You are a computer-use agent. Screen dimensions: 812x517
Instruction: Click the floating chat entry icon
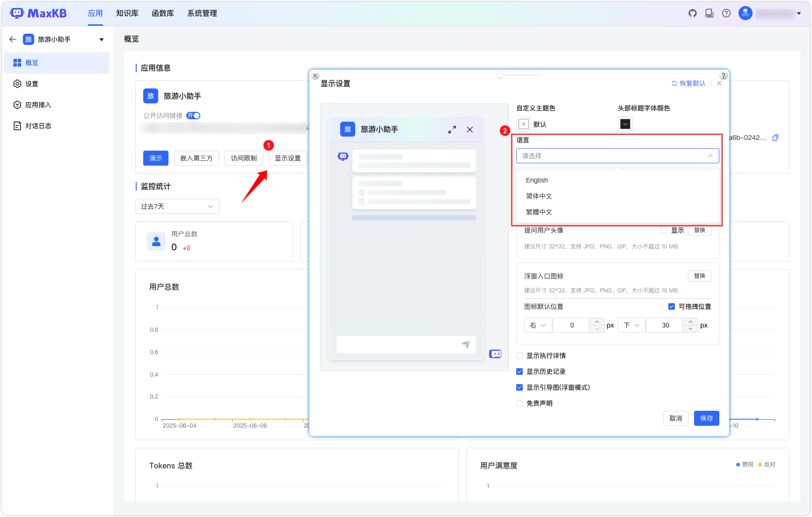point(495,354)
